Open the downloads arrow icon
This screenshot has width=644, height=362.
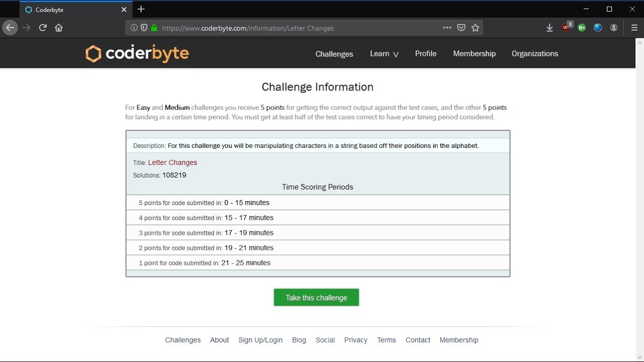549,28
